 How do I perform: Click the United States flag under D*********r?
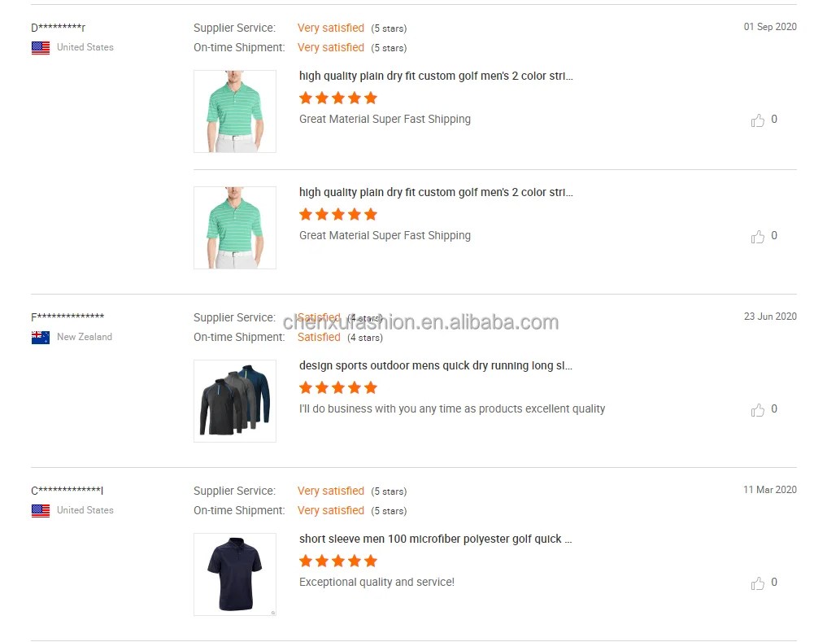click(41, 48)
